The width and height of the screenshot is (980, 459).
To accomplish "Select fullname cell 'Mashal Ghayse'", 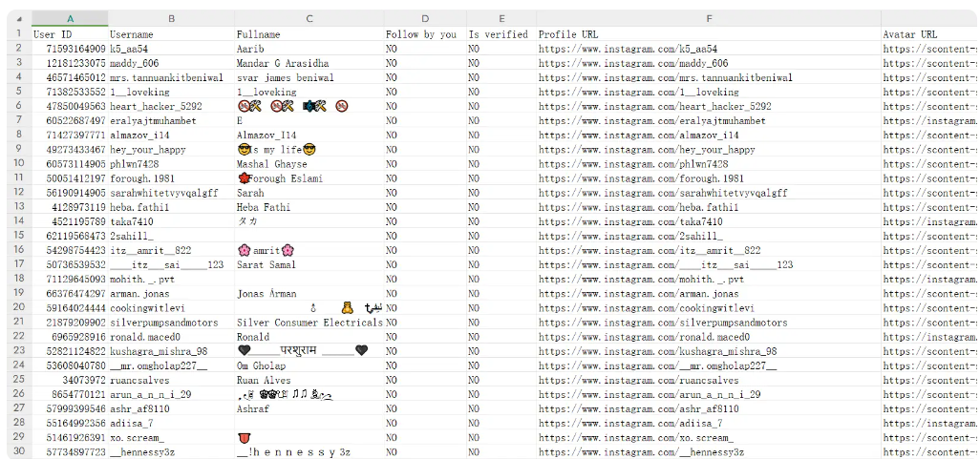I will tap(309, 164).
